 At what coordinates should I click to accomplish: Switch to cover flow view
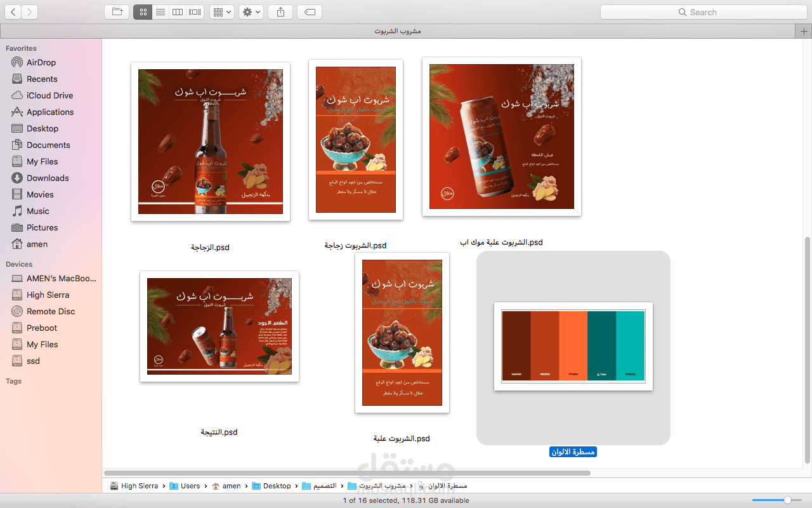pyautogui.click(x=195, y=12)
